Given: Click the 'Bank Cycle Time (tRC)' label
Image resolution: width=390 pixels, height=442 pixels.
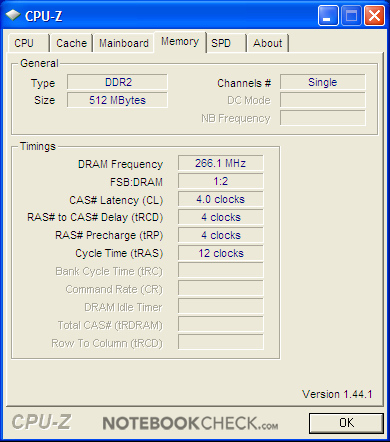Looking at the screenshot, I should (109, 272).
